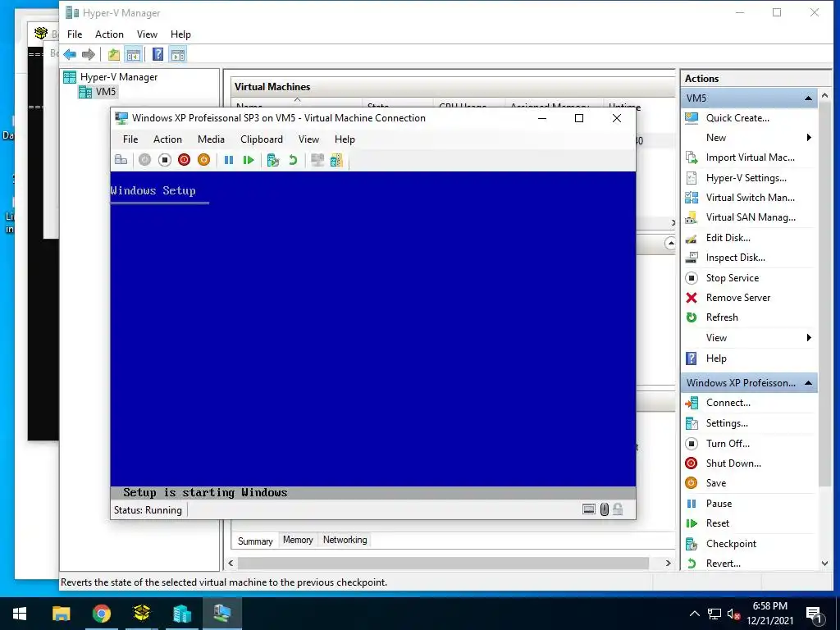840x630 pixels.
Task: Open the Media menu
Action: click(x=211, y=139)
